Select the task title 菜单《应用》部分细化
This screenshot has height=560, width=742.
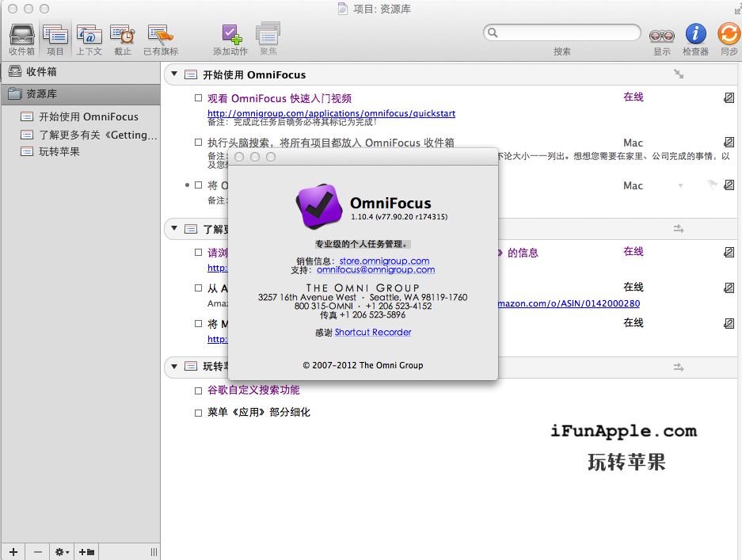pos(259,413)
